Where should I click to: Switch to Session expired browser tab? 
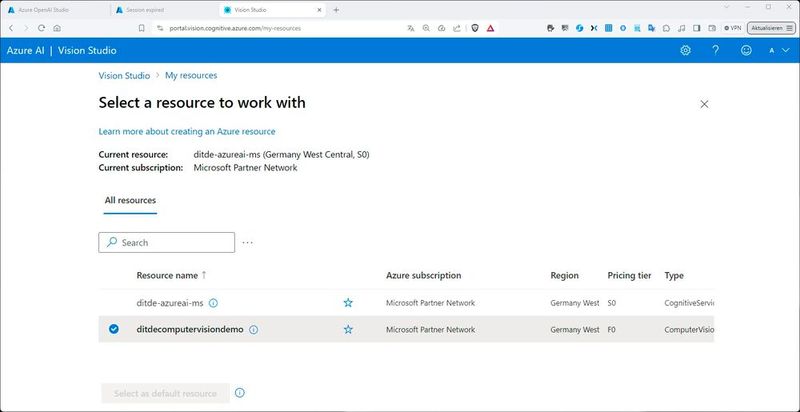(163, 10)
